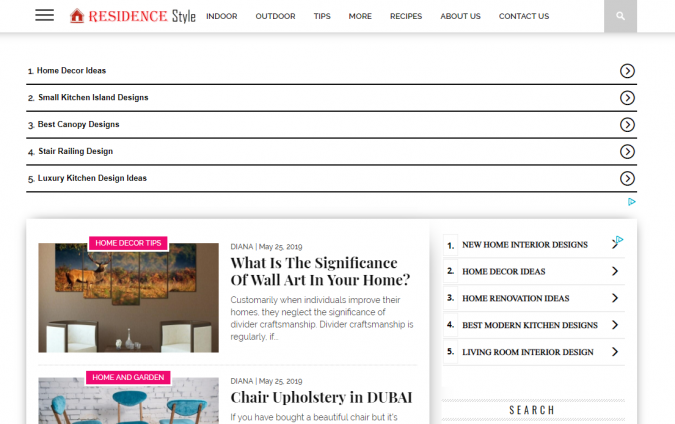675x424 pixels.
Task: Open the Recipes menu item
Action: click(x=405, y=16)
